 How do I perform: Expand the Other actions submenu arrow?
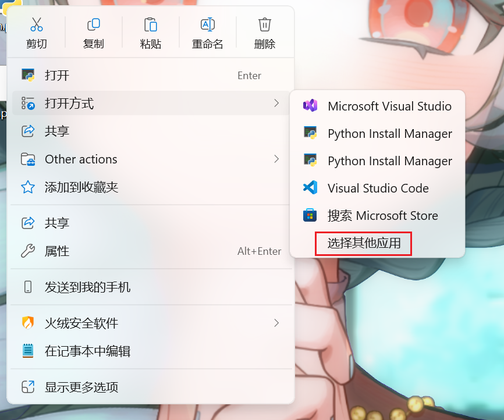(x=276, y=159)
